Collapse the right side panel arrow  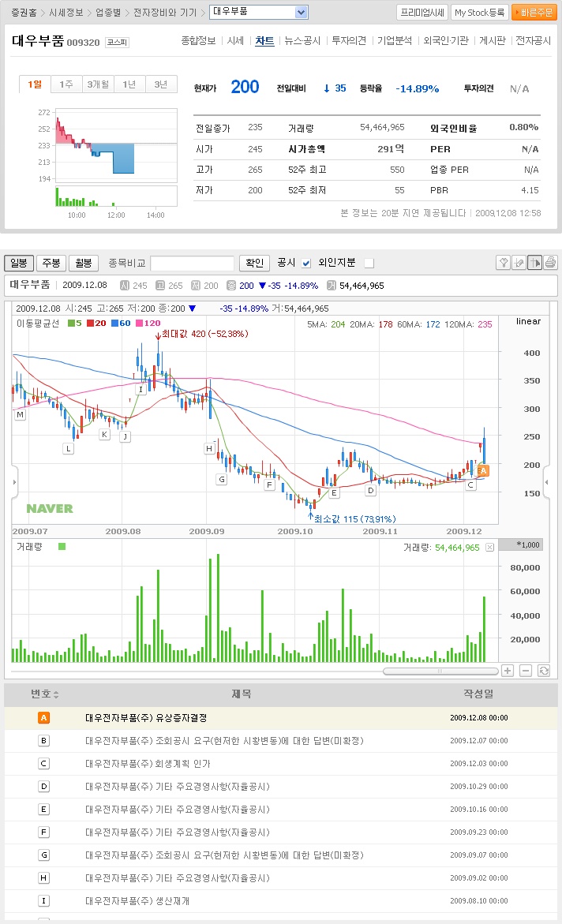coord(547,482)
